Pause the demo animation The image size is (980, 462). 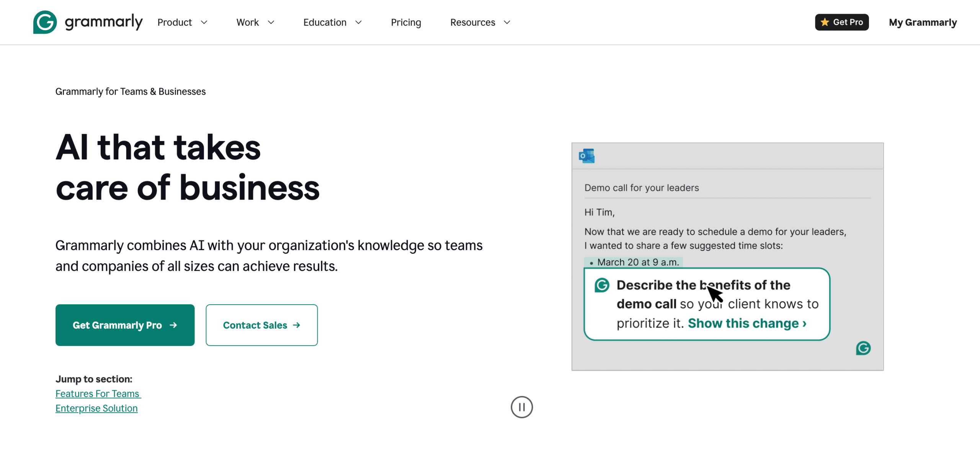[x=521, y=407]
